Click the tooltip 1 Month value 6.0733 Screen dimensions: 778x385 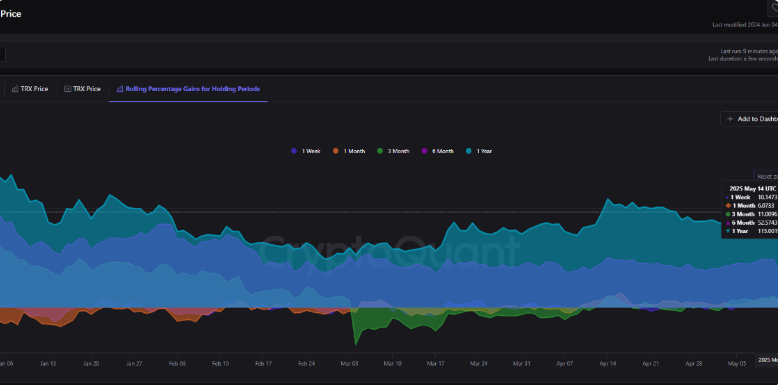pyautogui.click(x=766, y=205)
